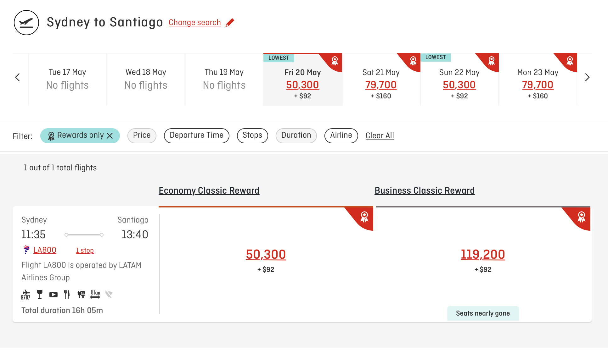Select the Mon 23 May date tab
The height and width of the screenshot is (364, 608).
(x=538, y=79)
